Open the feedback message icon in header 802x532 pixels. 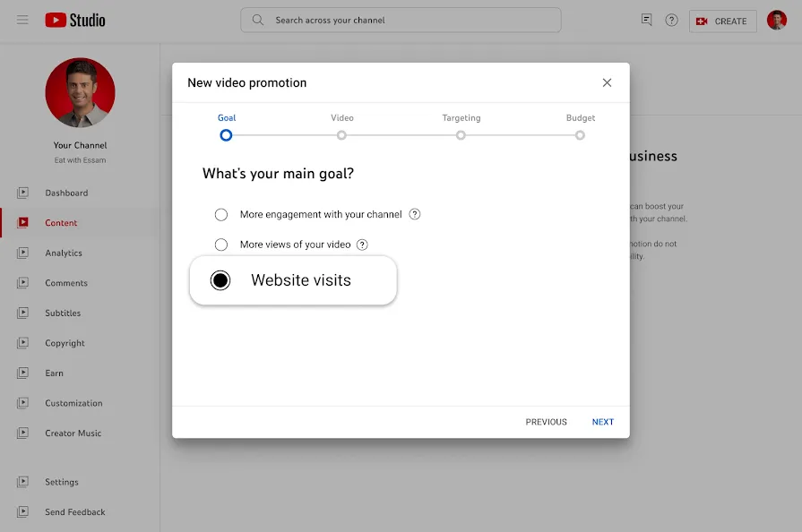[646, 20]
